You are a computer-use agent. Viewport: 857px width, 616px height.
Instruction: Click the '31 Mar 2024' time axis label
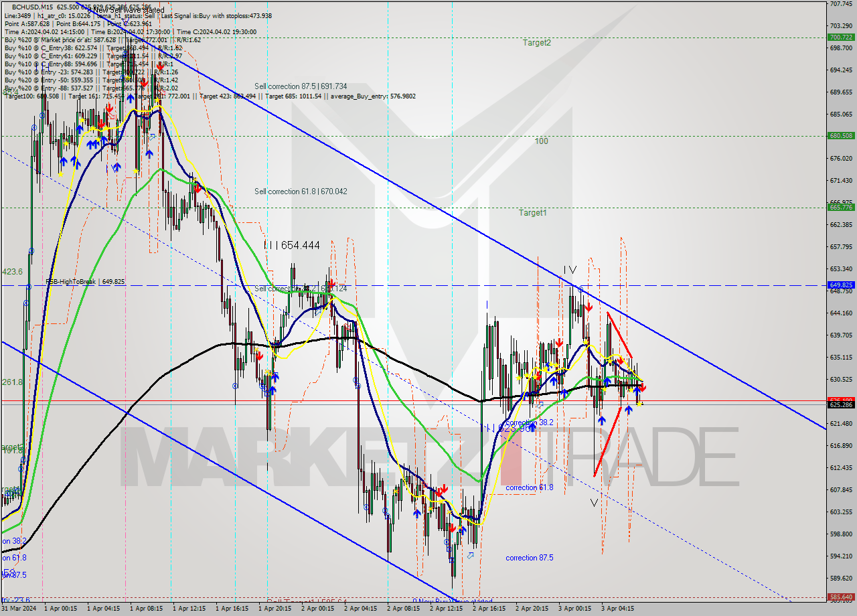click(19, 609)
